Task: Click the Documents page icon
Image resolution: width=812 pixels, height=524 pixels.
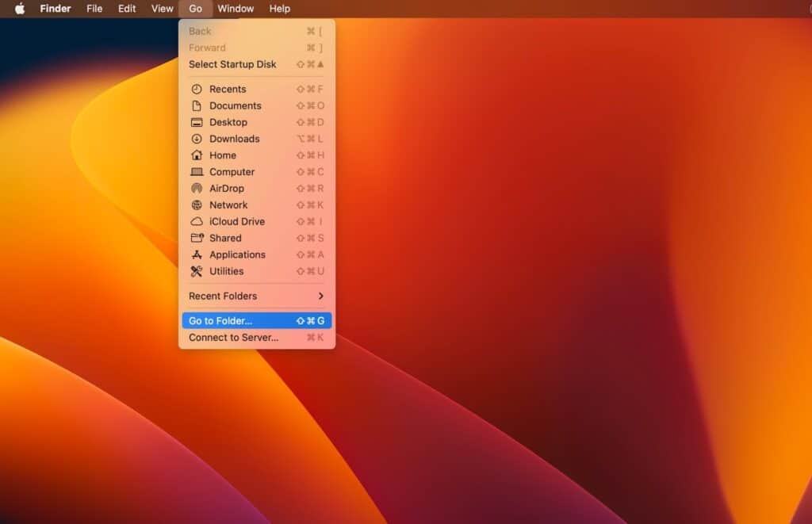Action: (x=197, y=105)
